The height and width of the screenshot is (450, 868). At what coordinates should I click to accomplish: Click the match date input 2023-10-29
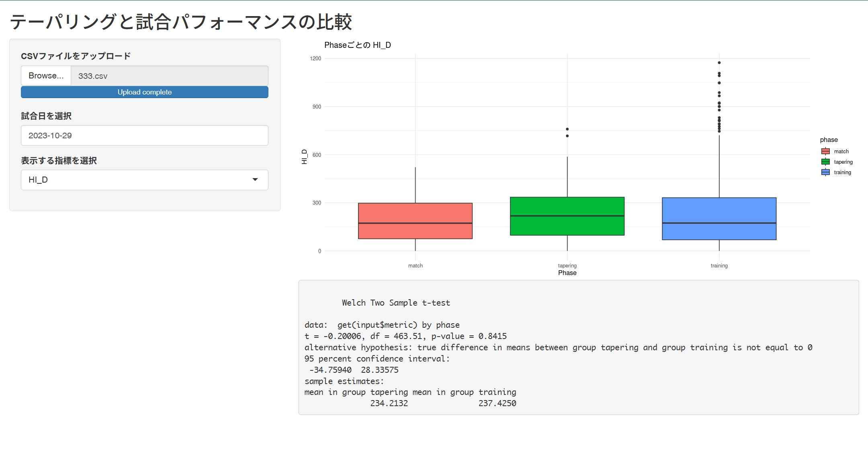coord(145,136)
